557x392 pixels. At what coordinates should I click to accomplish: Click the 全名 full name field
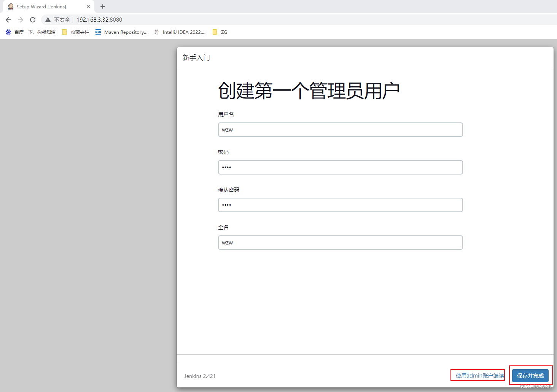[341, 243]
